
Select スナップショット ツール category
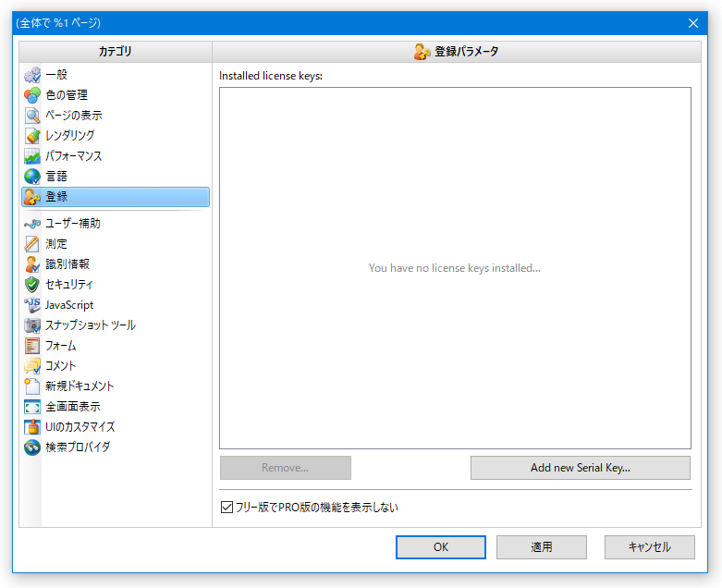point(116,325)
